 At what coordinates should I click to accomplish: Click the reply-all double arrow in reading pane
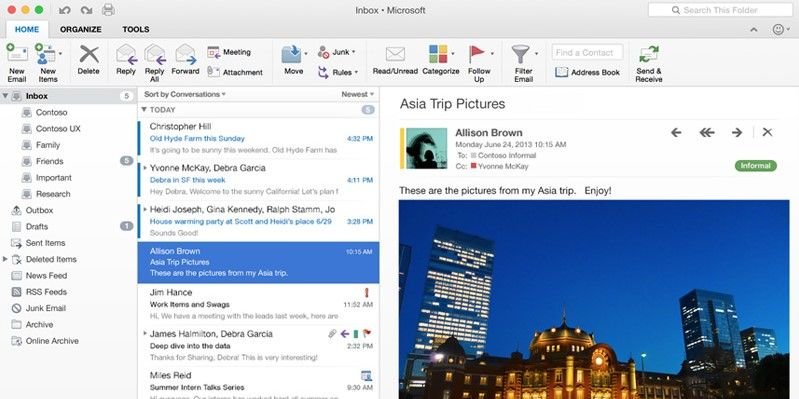707,132
